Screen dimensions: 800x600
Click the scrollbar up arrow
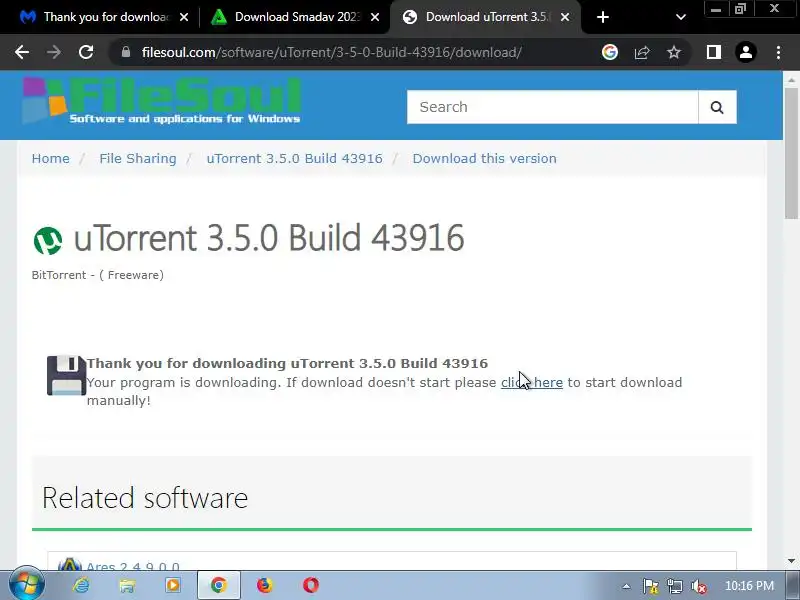(x=791, y=80)
